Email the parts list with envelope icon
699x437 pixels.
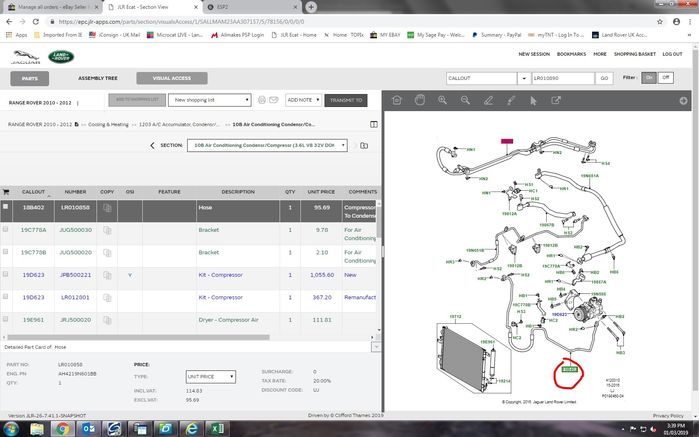(274, 100)
